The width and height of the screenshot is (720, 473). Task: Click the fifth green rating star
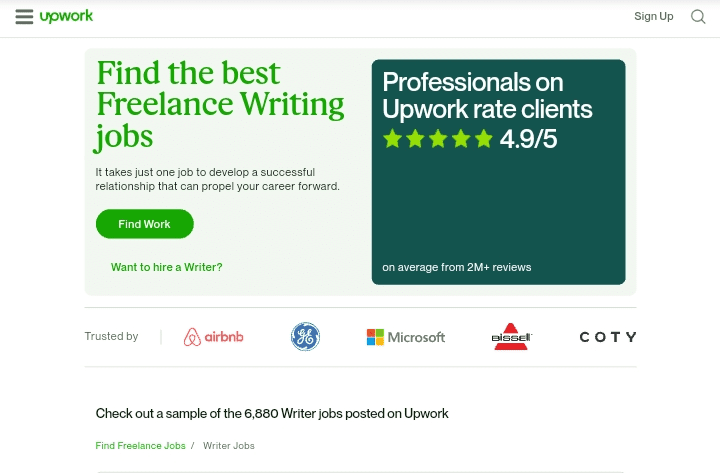(x=484, y=138)
